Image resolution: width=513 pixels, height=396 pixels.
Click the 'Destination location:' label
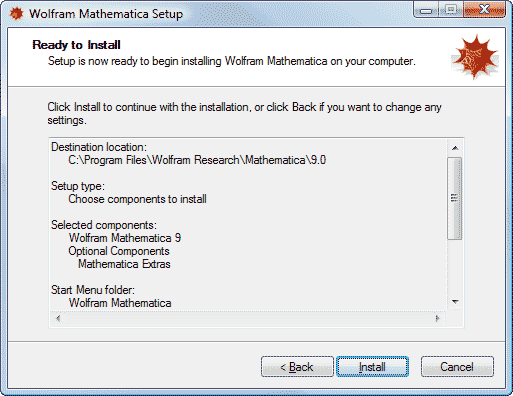pos(99,147)
